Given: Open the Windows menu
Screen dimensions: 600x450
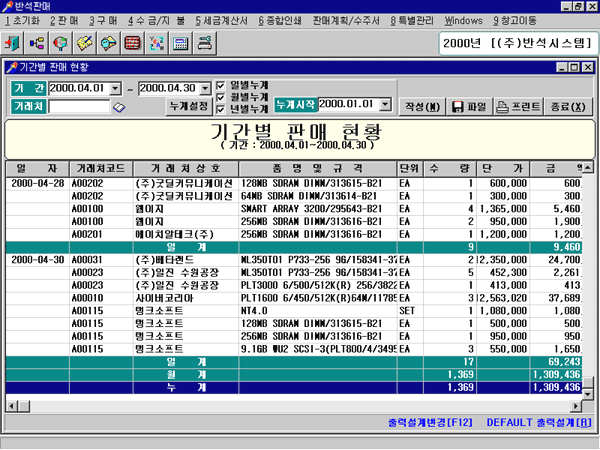Looking at the screenshot, I should [463, 21].
